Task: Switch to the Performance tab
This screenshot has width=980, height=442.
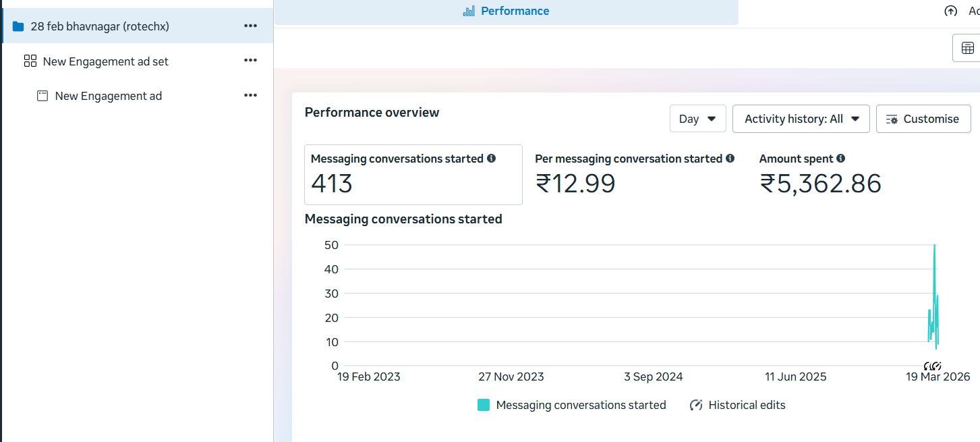Action: pos(506,11)
